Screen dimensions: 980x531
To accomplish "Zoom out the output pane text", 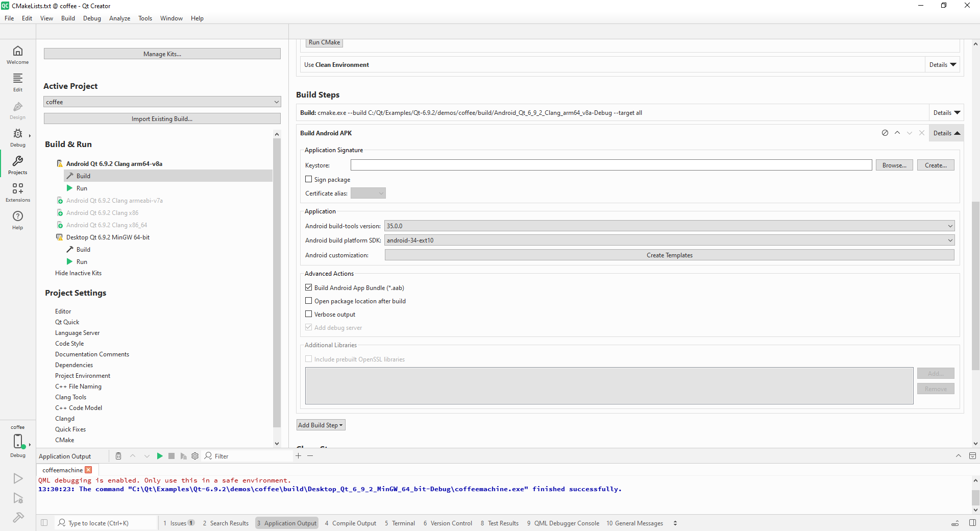I will click(x=310, y=455).
